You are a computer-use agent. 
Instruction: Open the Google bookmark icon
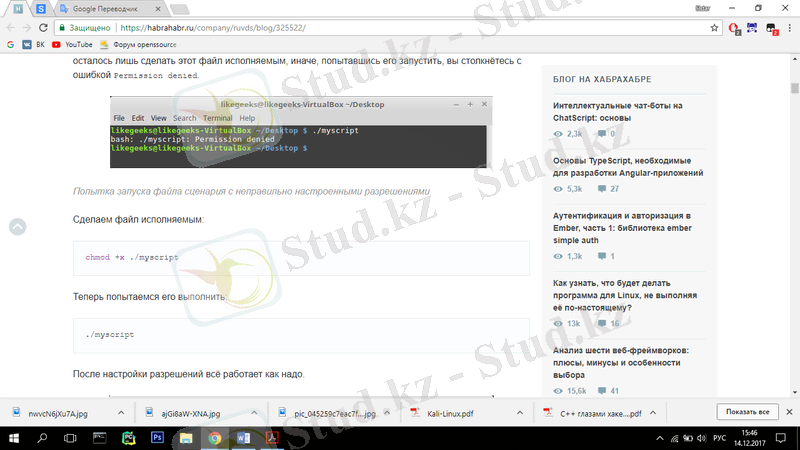pyautogui.click(x=10, y=45)
